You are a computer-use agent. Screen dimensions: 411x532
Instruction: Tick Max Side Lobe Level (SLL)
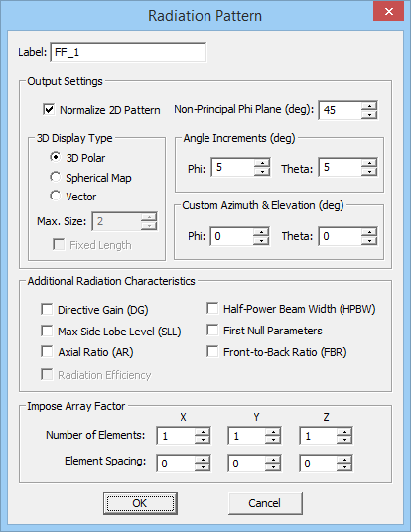click(47, 331)
